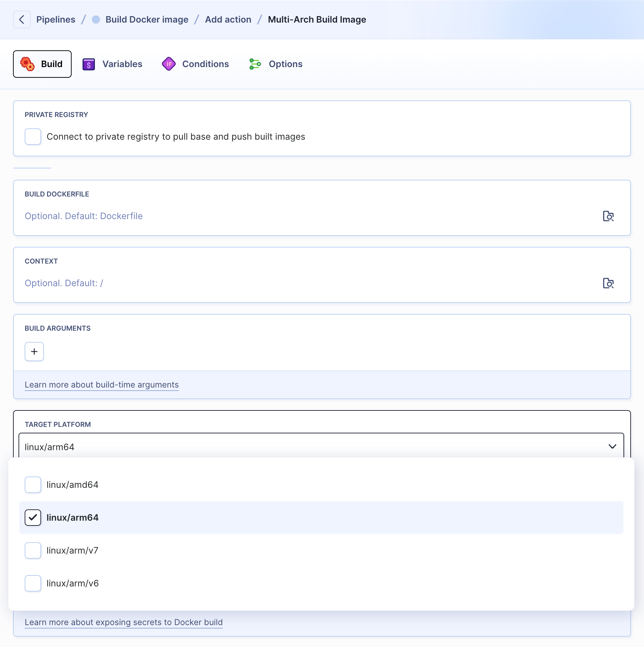Check the linux/arm/v7 platform option

(x=33, y=550)
